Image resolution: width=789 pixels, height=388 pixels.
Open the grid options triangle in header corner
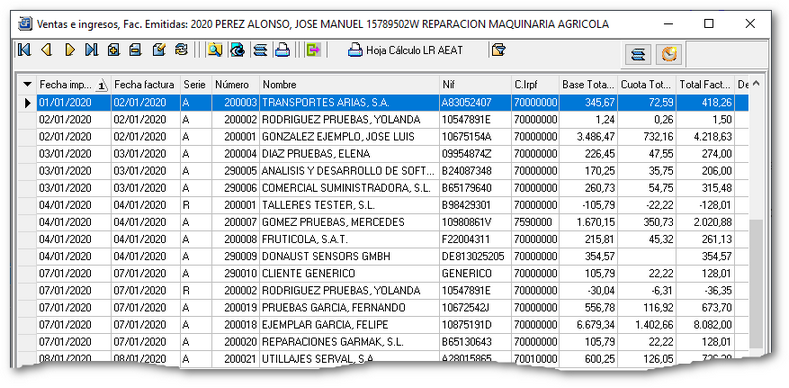click(27, 84)
